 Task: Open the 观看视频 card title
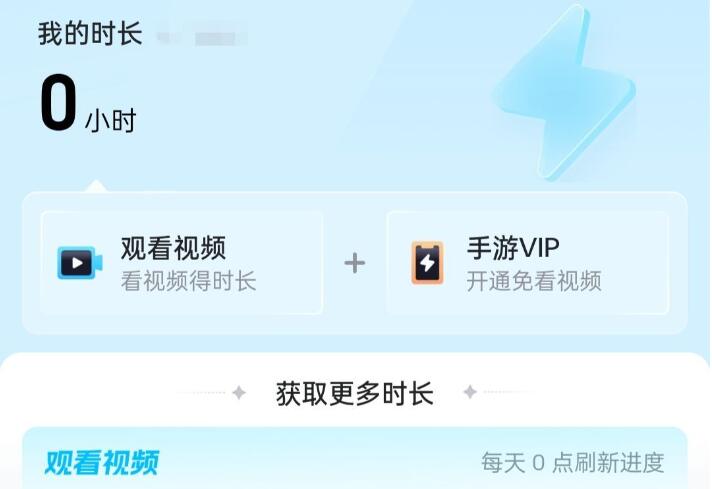[x=173, y=248]
